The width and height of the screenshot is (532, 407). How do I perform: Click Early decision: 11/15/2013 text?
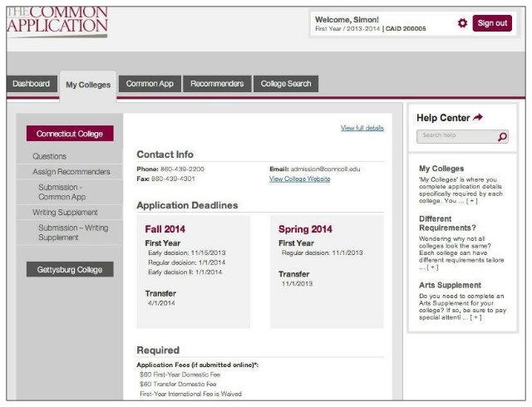pyautogui.click(x=186, y=253)
